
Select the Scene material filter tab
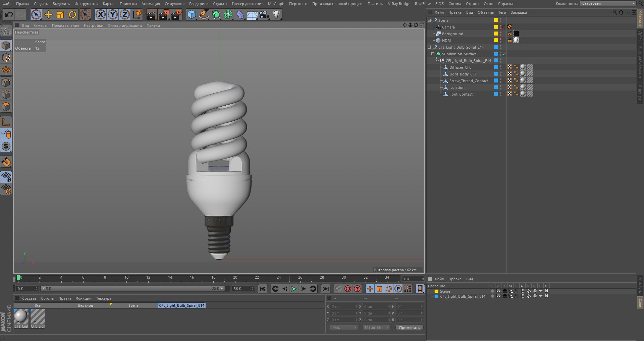click(133, 305)
